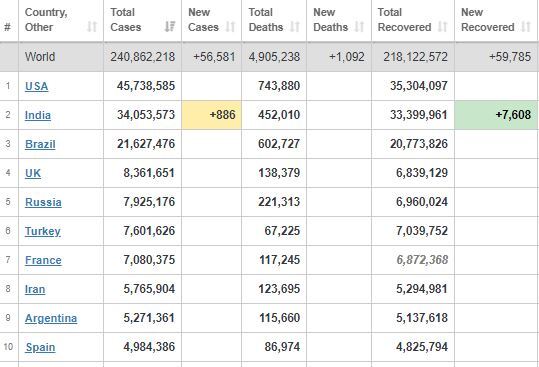539x367 pixels.
Task: Select Turkey total cases 7,601,626
Action: (149, 231)
